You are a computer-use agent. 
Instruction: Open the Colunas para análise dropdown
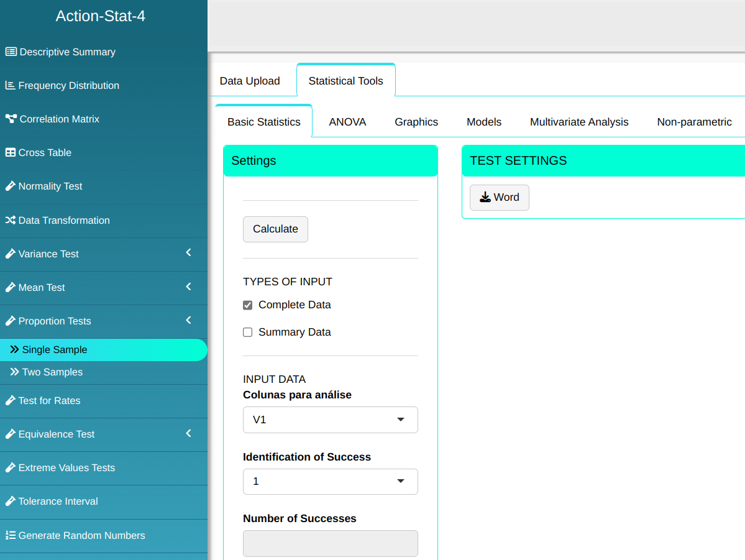pos(330,420)
